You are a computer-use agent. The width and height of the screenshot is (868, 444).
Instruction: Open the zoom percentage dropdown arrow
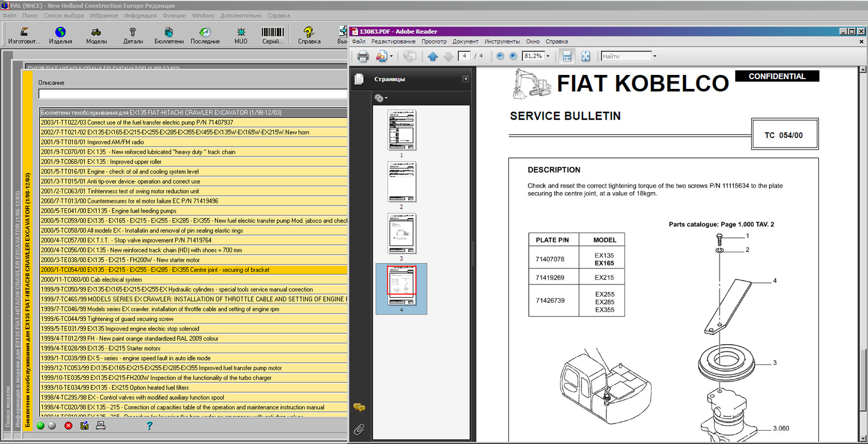548,57
